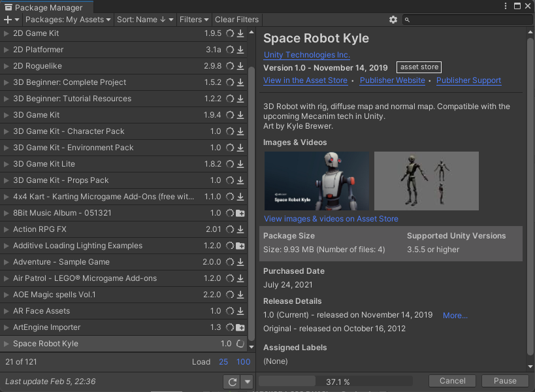Viewport: 535px width, 392px height.
Task: Download 4x4 Kart Karting Microgame Add-Ons
Action: (240, 197)
